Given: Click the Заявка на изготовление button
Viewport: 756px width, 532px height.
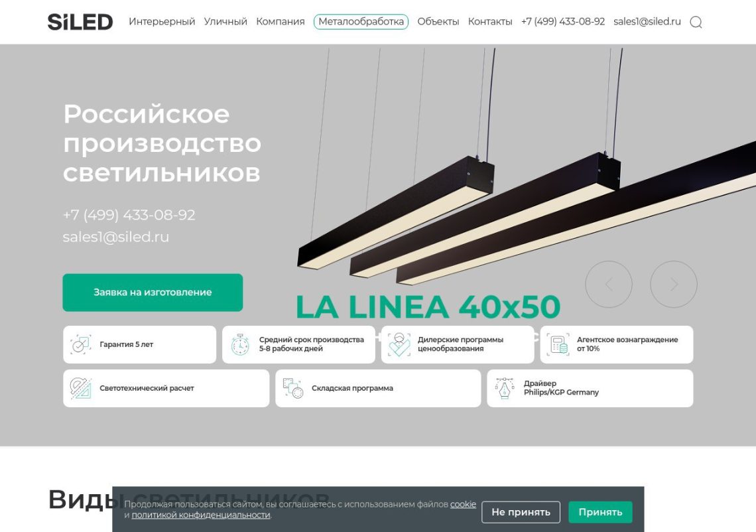Looking at the screenshot, I should pos(153,292).
